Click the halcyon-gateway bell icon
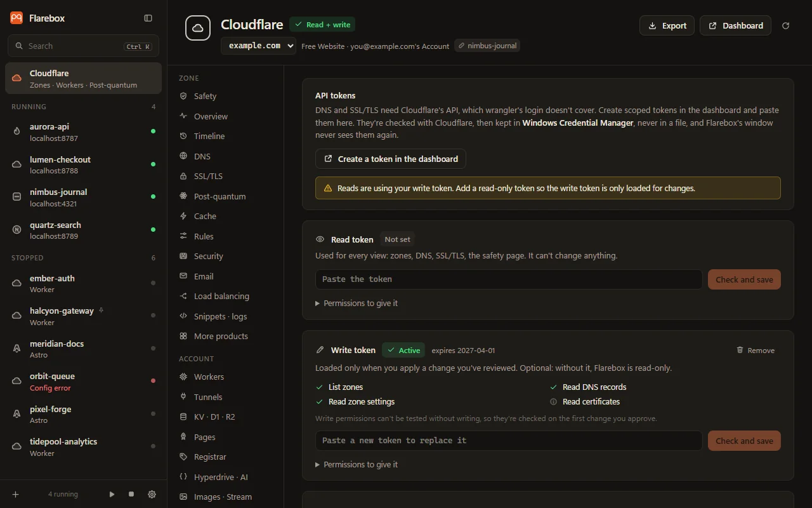The height and width of the screenshot is (508, 812). pos(101,311)
